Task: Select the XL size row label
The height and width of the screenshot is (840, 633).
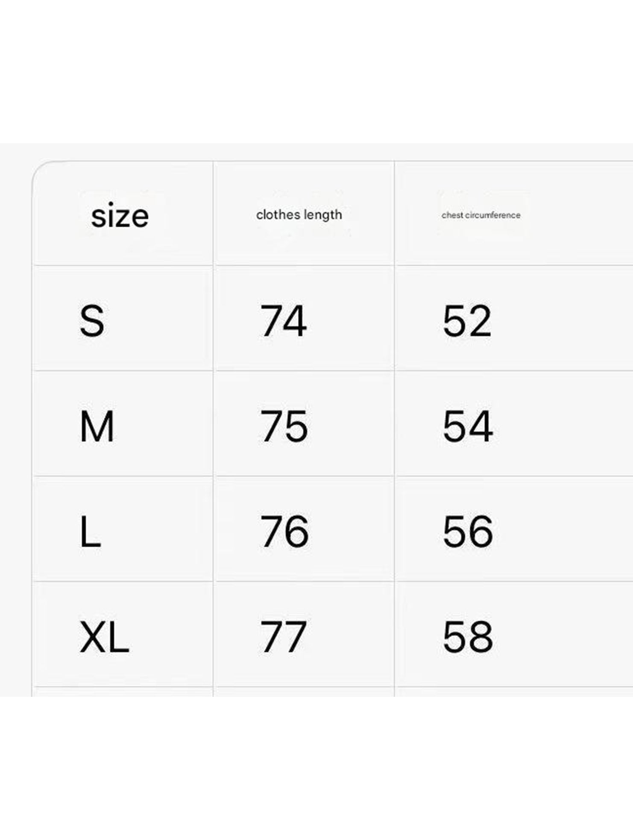Action: pos(104,637)
